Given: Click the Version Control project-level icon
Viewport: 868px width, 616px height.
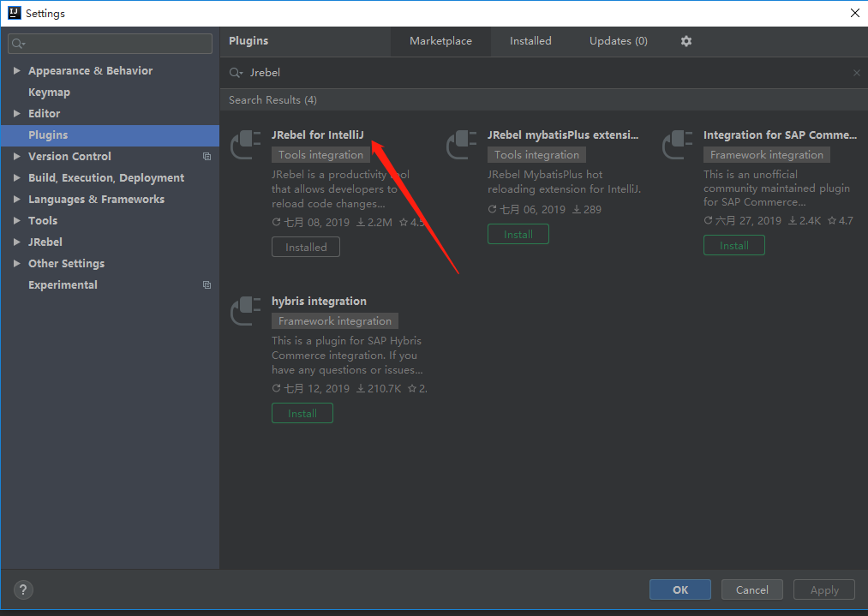Looking at the screenshot, I should pyautogui.click(x=207, y=157).
